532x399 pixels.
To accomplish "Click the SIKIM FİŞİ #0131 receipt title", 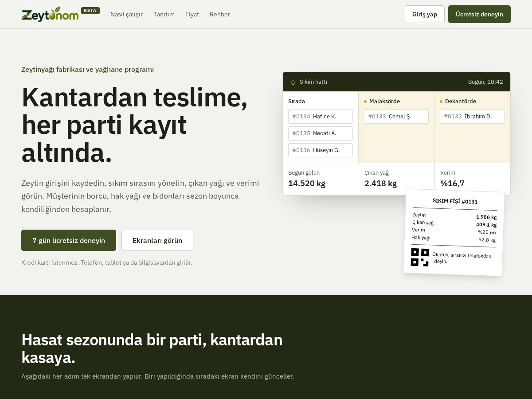I will click(x=455, y=201).
